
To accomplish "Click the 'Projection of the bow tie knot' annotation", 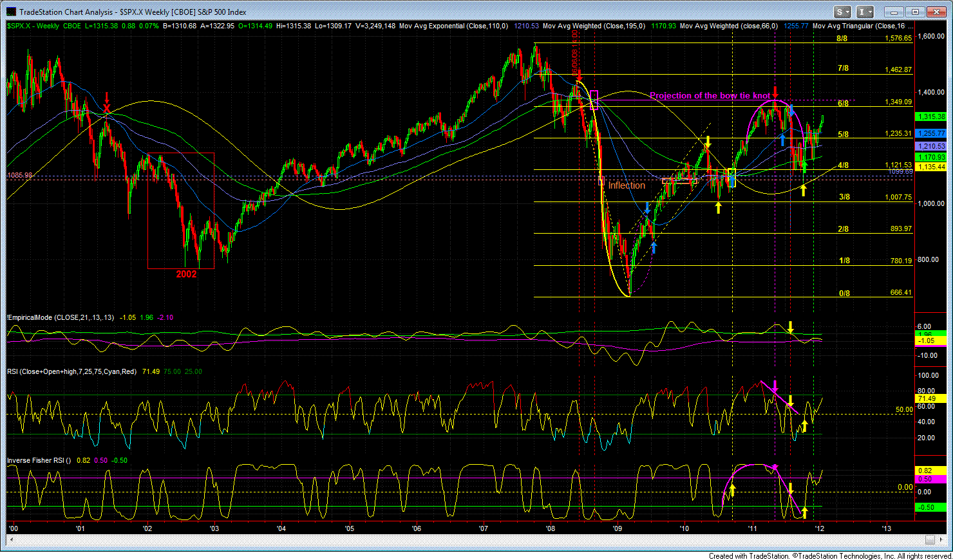I will click(710, 96).
